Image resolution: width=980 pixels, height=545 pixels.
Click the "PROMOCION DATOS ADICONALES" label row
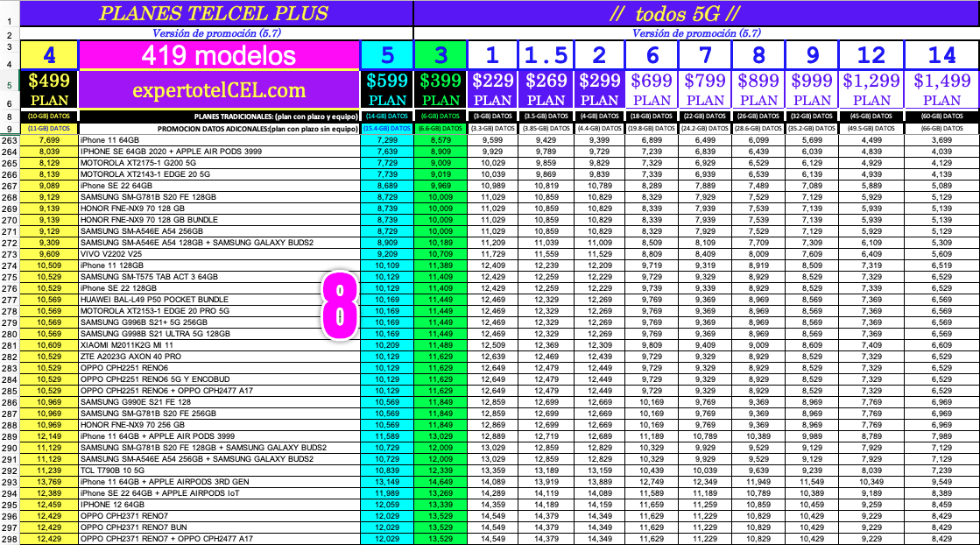click(x=219, y=128)
